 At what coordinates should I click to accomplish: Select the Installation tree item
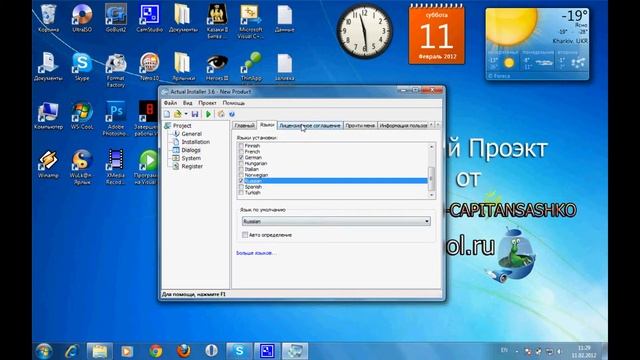click(196, 142)
